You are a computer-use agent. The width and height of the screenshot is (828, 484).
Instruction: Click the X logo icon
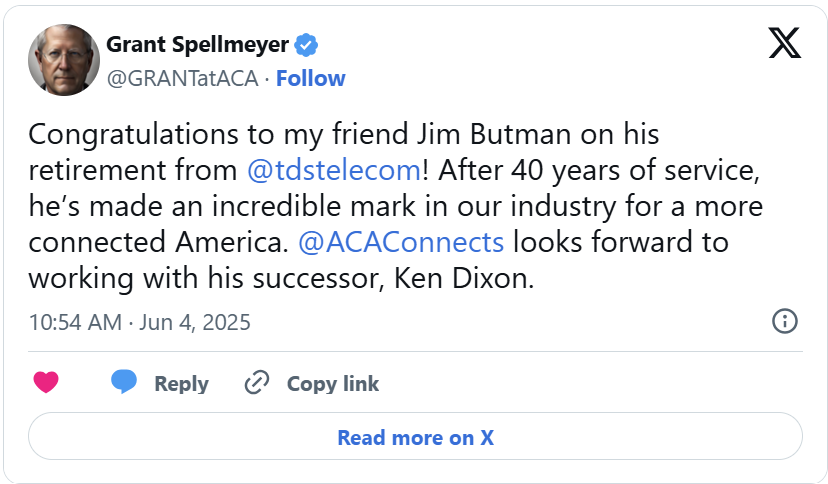tap(784, 42)
